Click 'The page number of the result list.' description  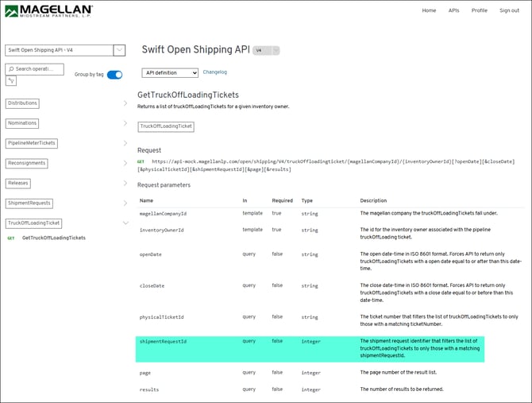(399, 373)
